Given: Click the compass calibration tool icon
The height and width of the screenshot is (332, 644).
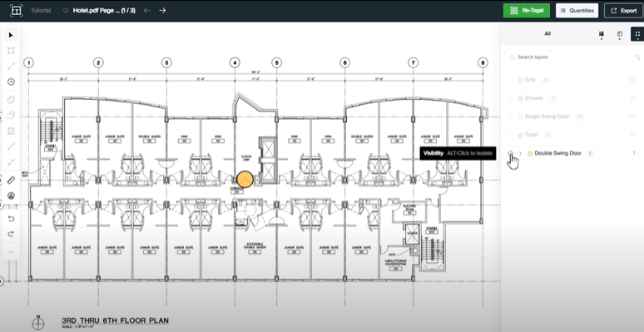Looking at the screenshot, I should pyautogui.click(x=11, y=196).
